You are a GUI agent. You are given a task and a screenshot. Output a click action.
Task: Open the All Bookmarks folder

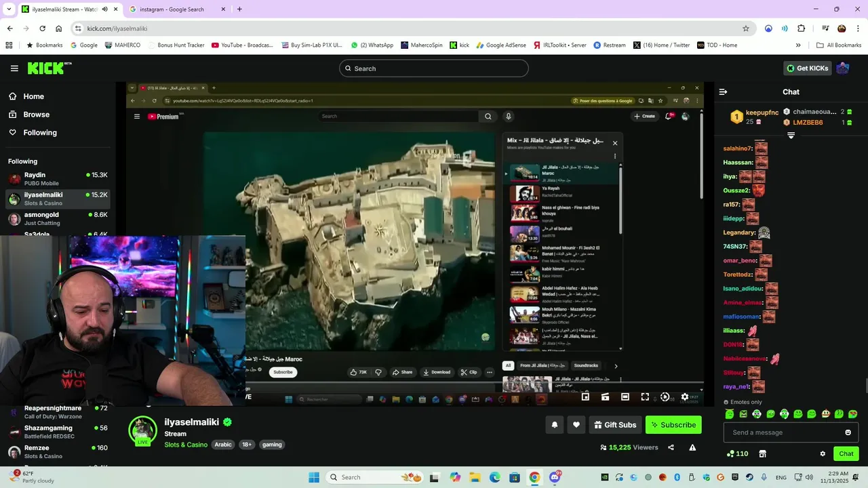tap(839, 45)
